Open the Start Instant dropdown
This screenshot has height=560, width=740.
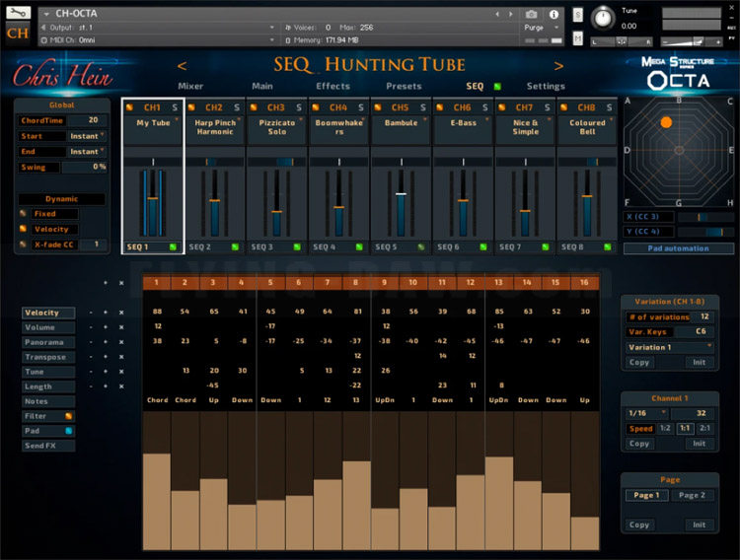[87, 136]
